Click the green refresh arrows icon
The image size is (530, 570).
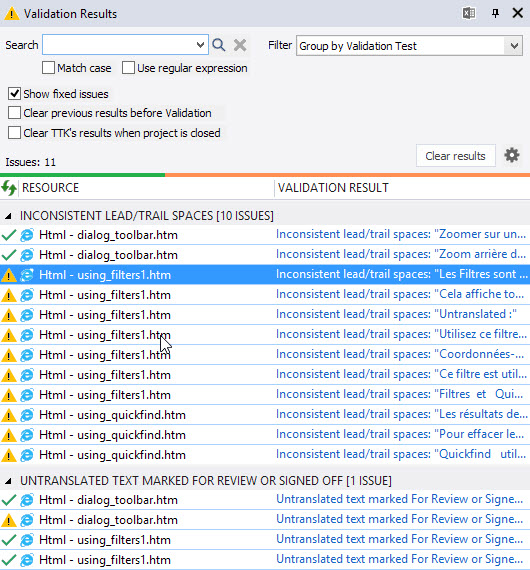pos(9,188)
